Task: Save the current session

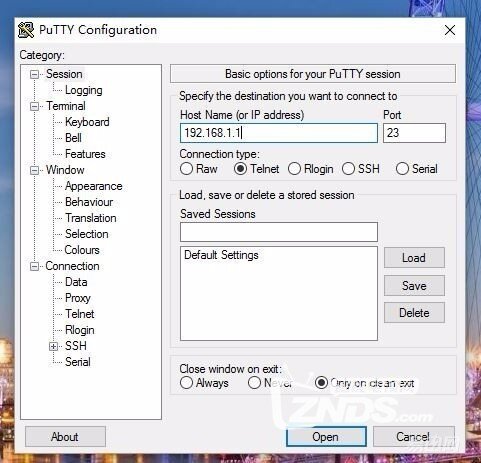Action: (414, 286)
